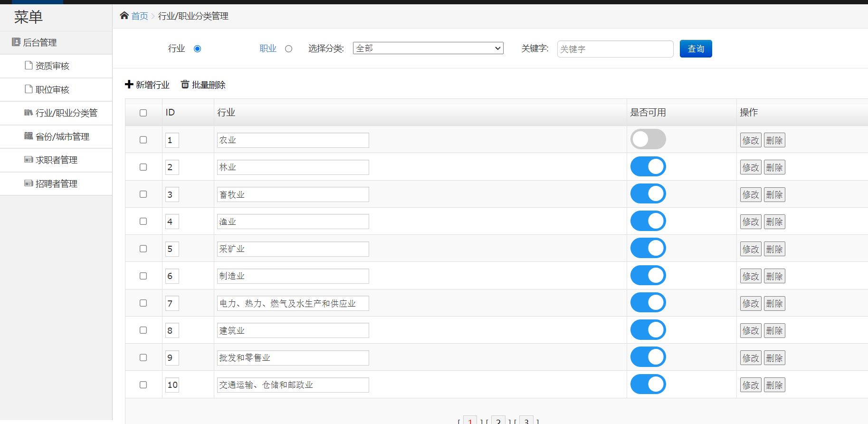The width and height of the screenshot is (868, 424).
Task: Click the 畜牧业 industry name field
Action: pyautogui.click(x=293, y=194)
